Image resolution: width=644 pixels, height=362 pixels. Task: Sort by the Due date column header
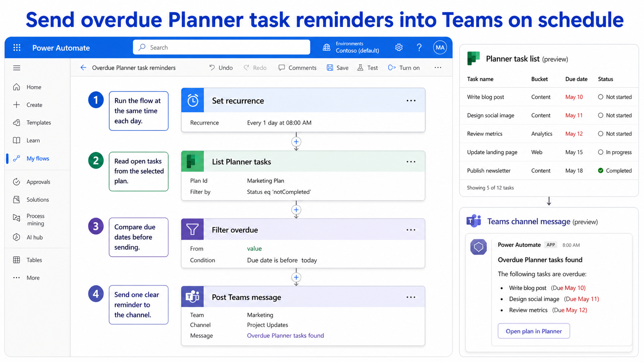coord(576,79)
